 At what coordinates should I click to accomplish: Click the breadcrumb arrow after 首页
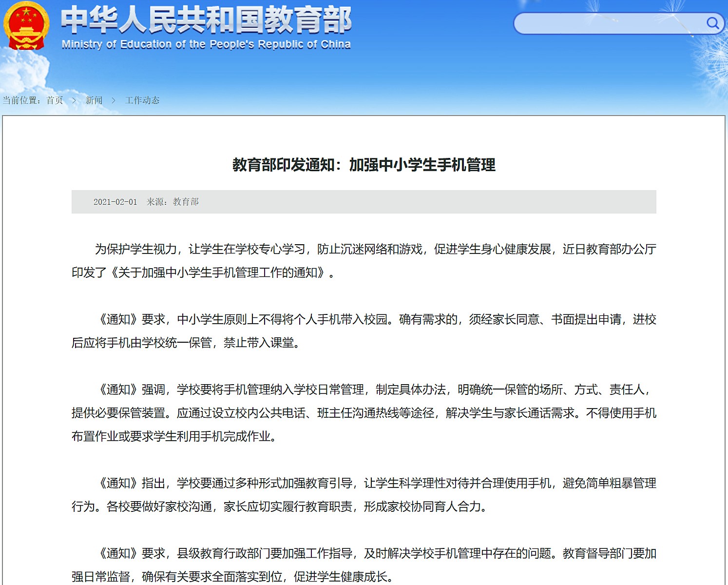(x=75, y=100)
